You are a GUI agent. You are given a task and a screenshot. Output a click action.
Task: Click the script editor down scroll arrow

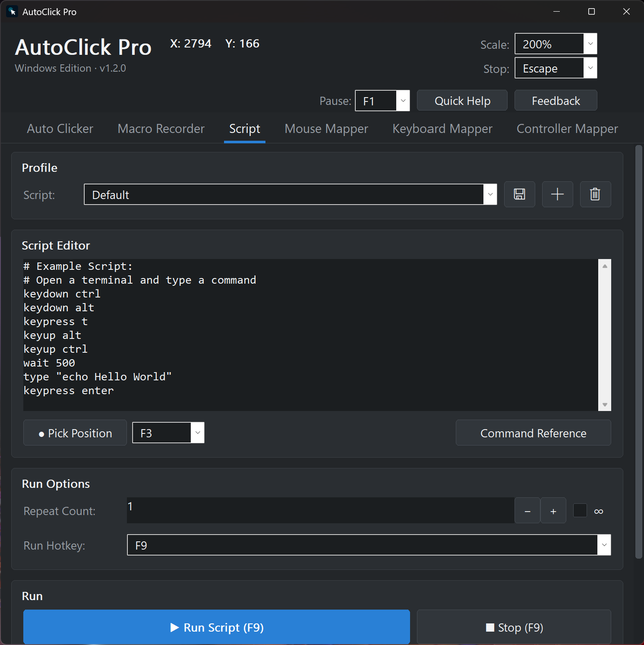(x=605, y=405)
